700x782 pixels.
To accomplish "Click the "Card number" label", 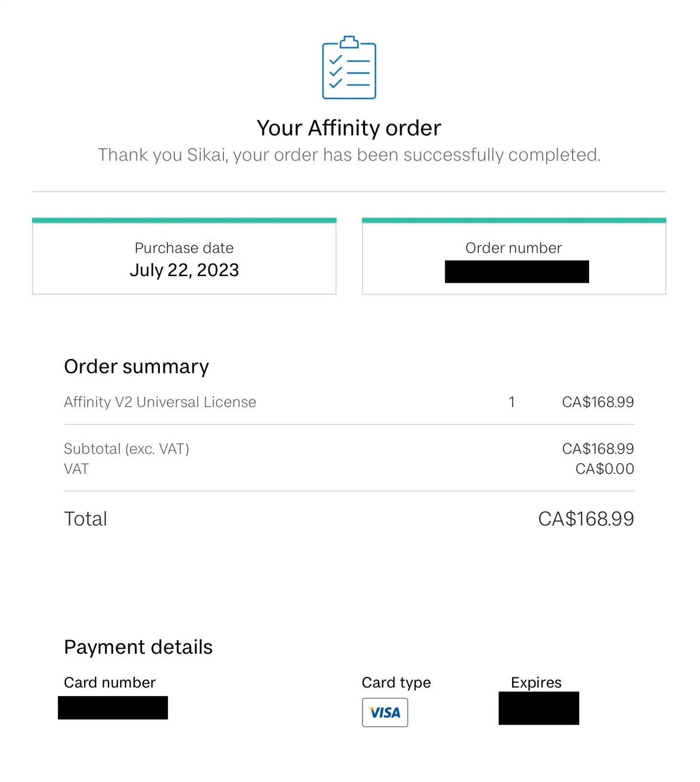I will click(x=110, y=683).
